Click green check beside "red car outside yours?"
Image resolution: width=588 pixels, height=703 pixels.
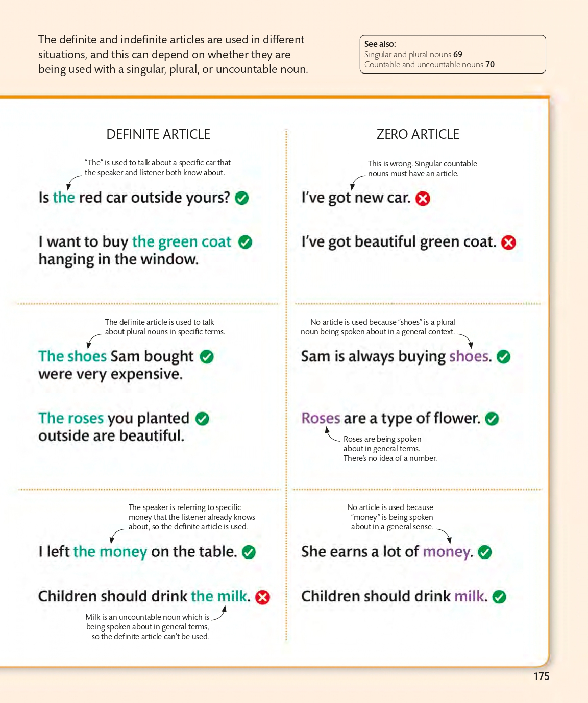click(242, 198)
